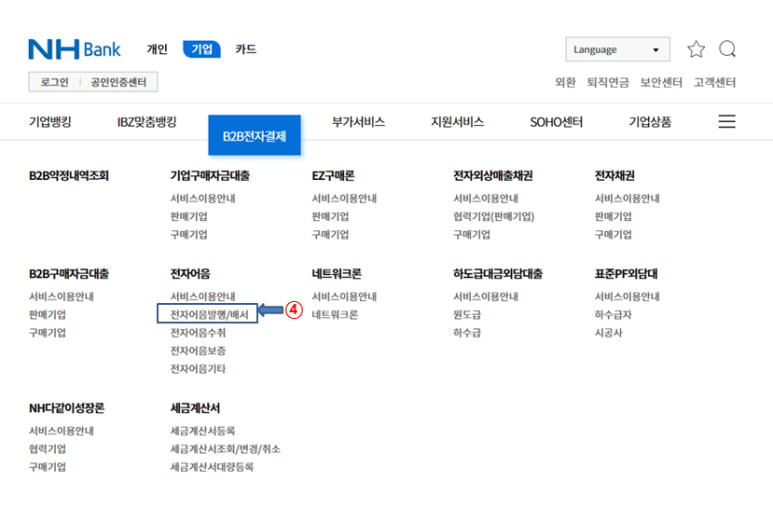
Task: Click 협력기업 under NH다같이성장론
Action: click(47, 449)
